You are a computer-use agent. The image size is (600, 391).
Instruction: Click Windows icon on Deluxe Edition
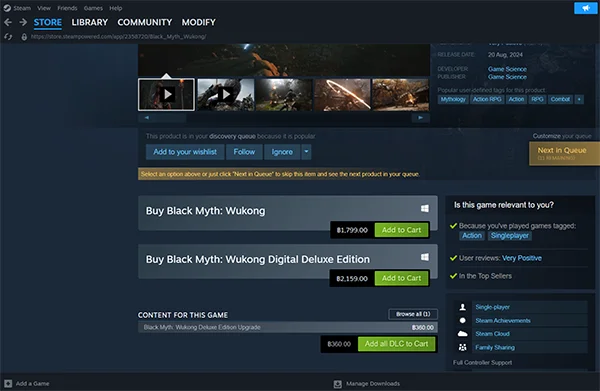(x=425, y=257)
